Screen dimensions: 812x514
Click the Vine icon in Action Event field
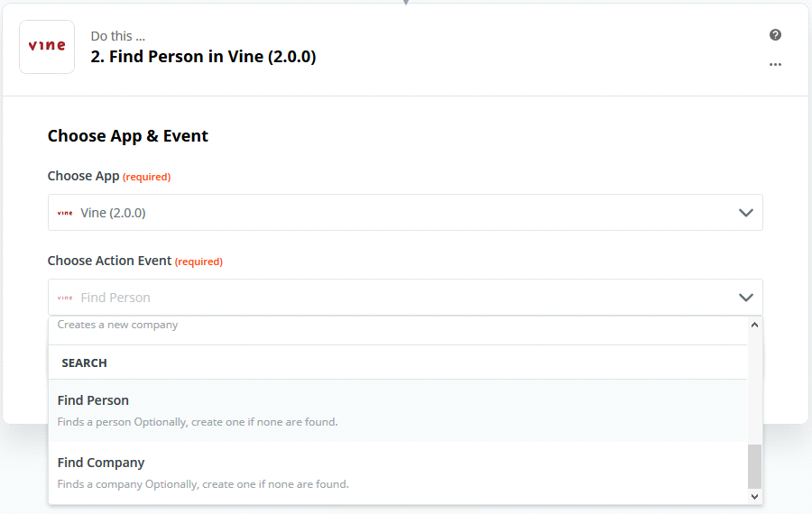click(65, 298)
